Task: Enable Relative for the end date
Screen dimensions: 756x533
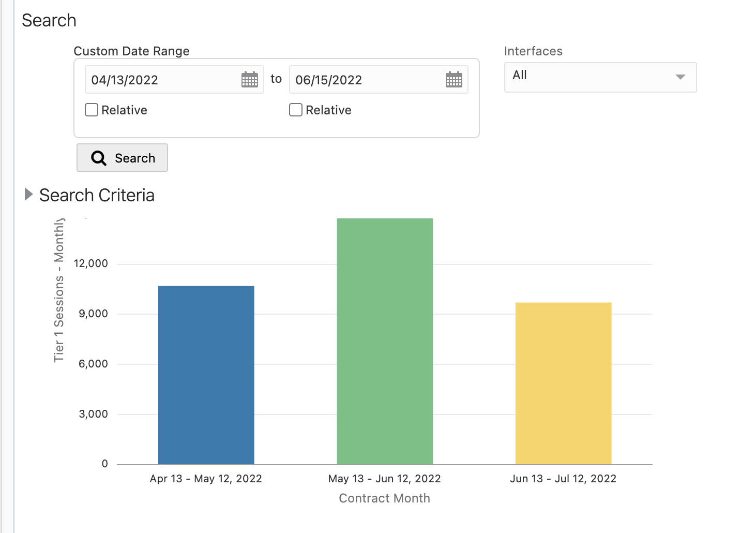Action: (296, 110)
